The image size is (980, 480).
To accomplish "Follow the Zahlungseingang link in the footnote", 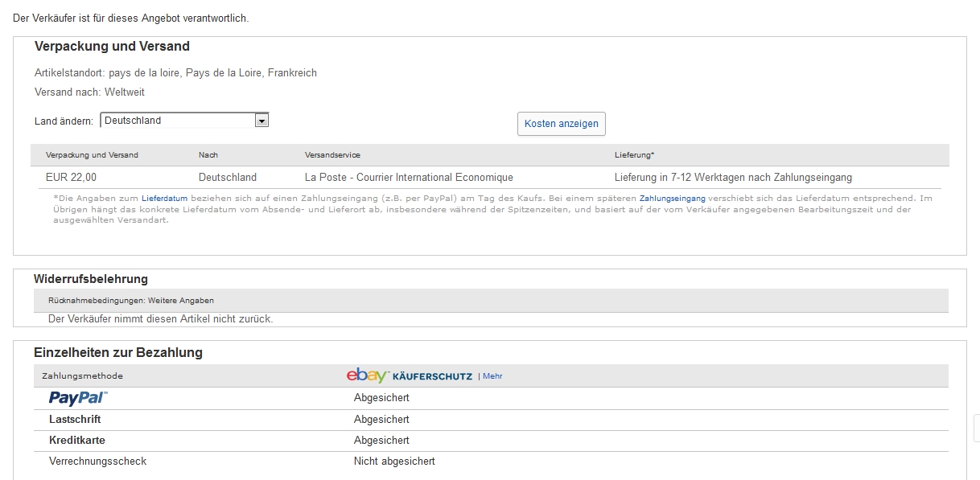I will (x=673, y=198).
